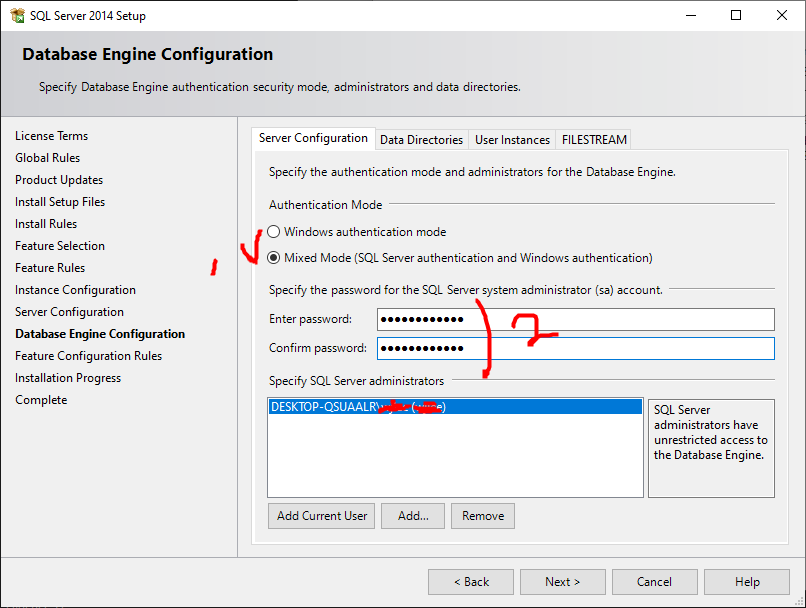806x608 pixels.
Task: Switch to the User Instances tab
Action: (x=512, y=140)
